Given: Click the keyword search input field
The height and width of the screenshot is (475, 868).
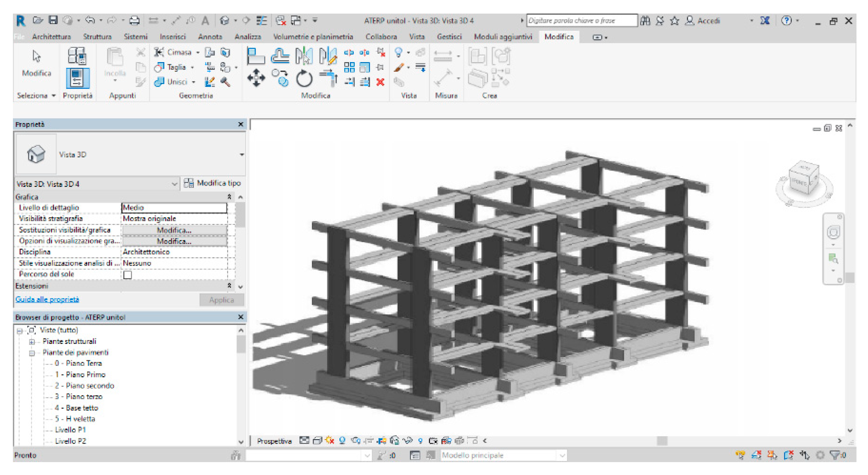Looking at the screenshot, I should pyautogui.click(x=581, y=21).
